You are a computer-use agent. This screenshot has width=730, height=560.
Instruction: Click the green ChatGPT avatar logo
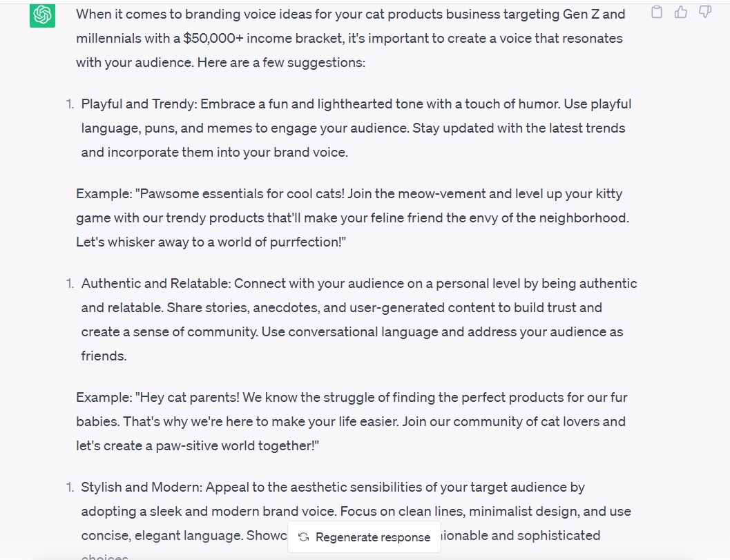tap(43, 15)
